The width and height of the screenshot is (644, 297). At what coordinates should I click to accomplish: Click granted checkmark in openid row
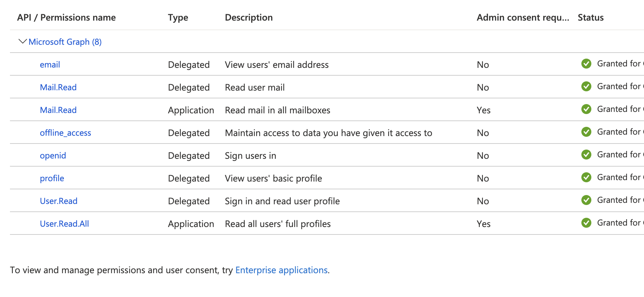[x=586, y=155]
